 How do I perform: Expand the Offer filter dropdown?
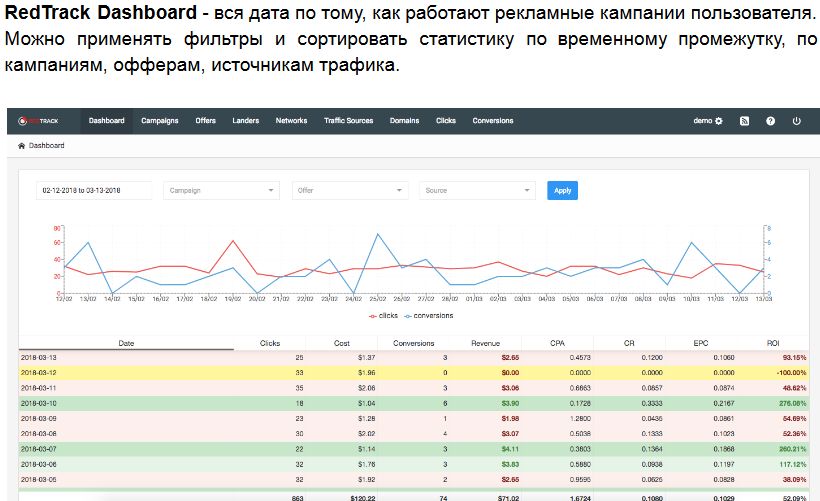349,190
